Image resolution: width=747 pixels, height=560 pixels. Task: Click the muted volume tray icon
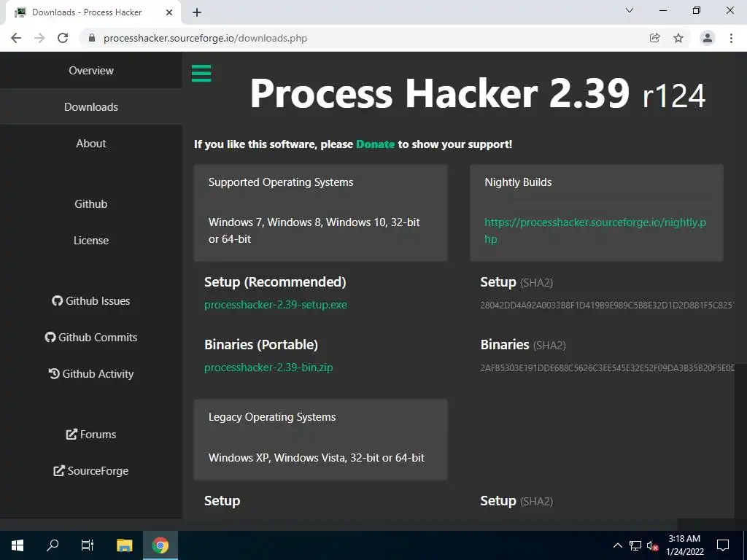(652, 545)
